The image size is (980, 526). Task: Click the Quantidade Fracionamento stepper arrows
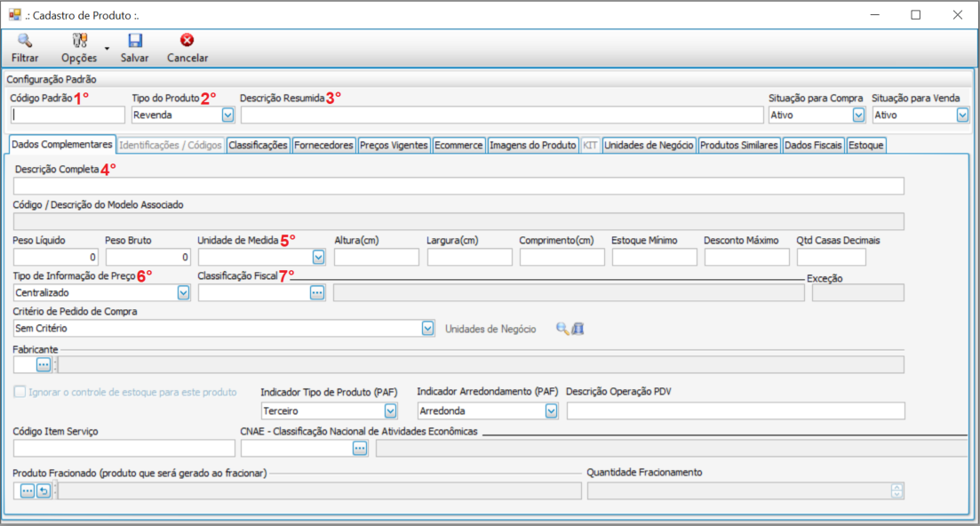(x=896, y=491)
